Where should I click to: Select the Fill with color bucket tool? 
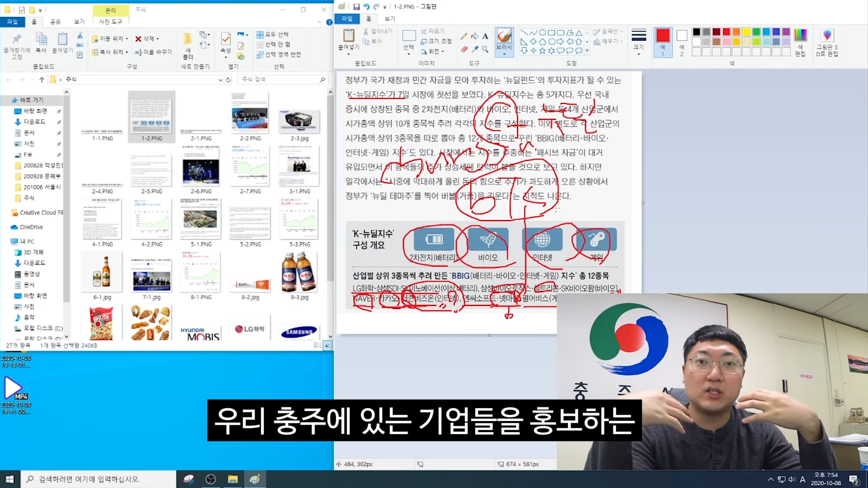tap(474, 36)
